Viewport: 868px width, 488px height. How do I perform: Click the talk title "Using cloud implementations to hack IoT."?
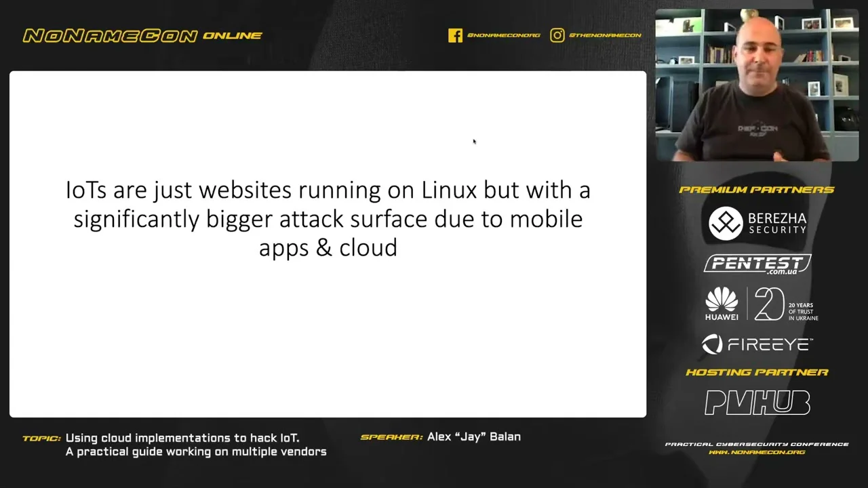tap(182, 438)
